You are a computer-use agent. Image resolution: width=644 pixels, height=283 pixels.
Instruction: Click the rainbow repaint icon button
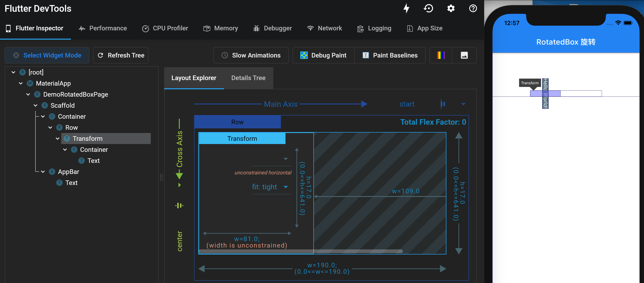pos(440,55)
